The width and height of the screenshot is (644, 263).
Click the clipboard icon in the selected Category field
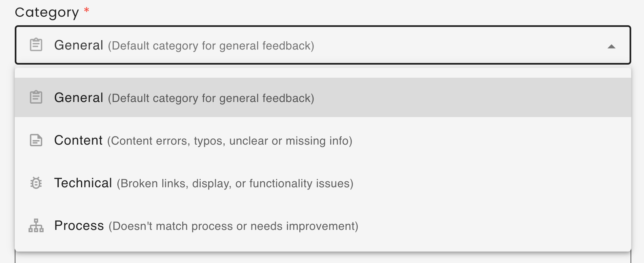(36, 45)
